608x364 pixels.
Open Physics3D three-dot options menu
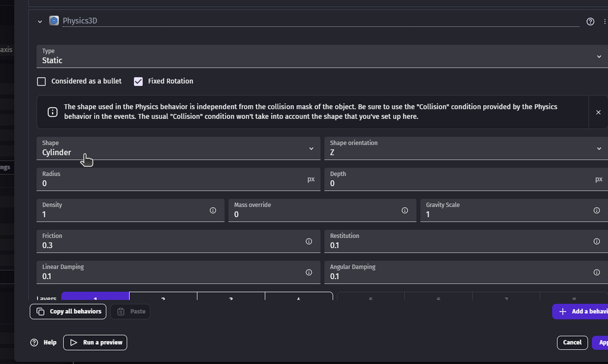point(604,22)
